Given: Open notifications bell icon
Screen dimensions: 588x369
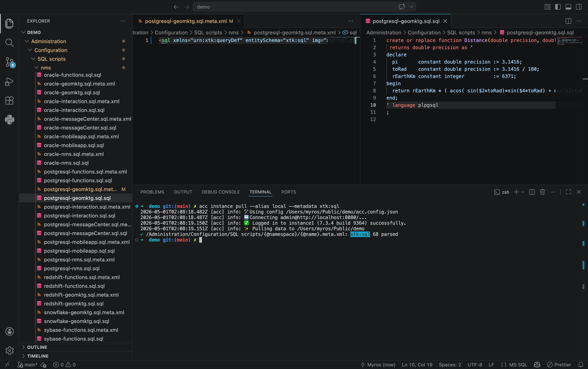Looking at the screenshot, I should [581, 365].
